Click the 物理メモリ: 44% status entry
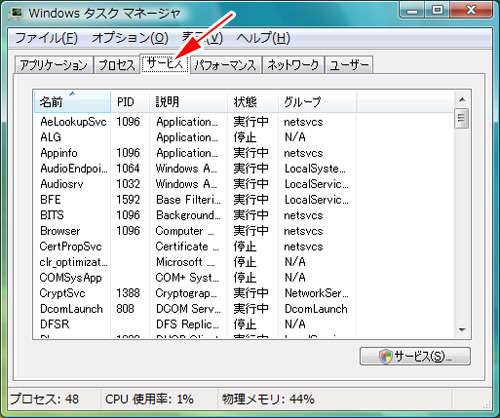 268,399
